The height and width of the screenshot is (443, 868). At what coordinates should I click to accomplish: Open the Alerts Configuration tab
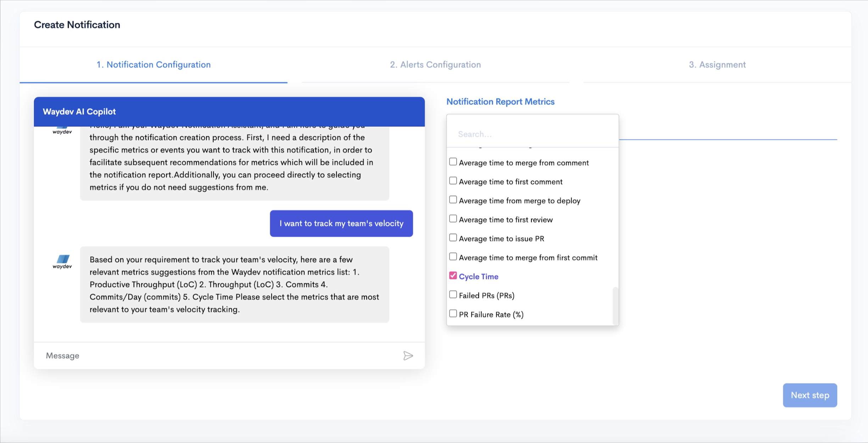[435, 65]
